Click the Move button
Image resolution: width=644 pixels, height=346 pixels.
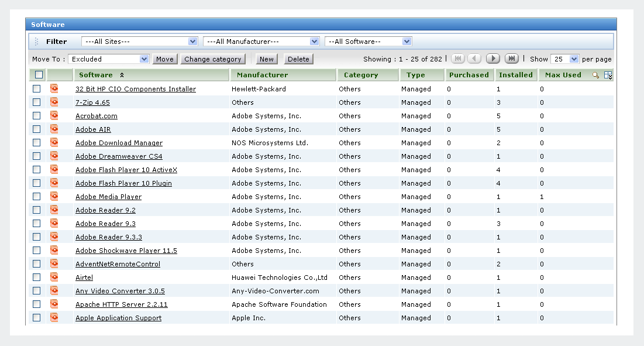tap(165, 59)
